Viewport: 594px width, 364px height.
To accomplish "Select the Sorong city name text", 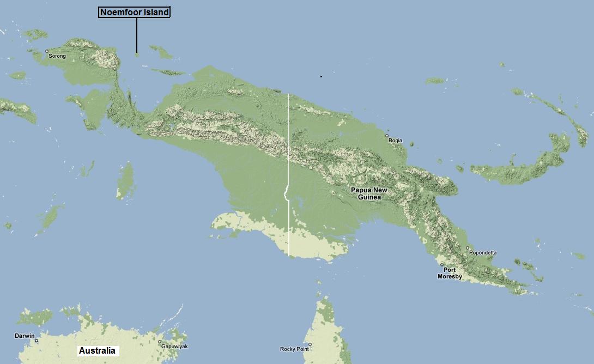I will click(57, 56).
